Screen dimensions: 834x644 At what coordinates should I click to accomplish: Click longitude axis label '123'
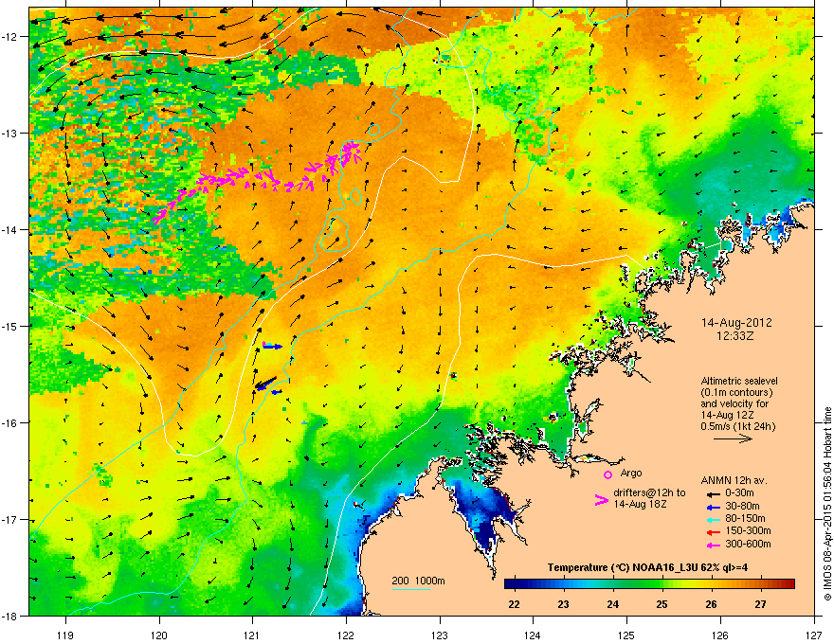click(440, 635)
